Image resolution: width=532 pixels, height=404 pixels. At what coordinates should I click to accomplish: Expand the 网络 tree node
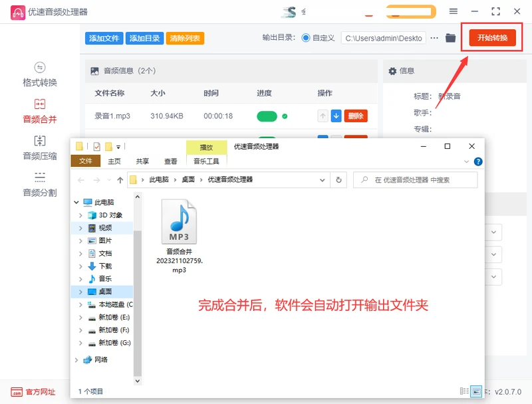[76, 360]
